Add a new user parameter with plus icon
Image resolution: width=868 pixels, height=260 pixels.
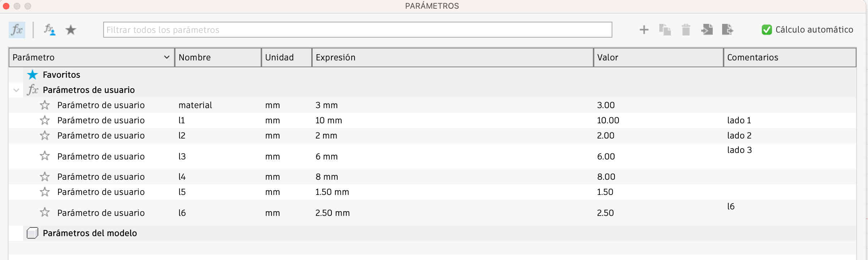pos(644,30)
